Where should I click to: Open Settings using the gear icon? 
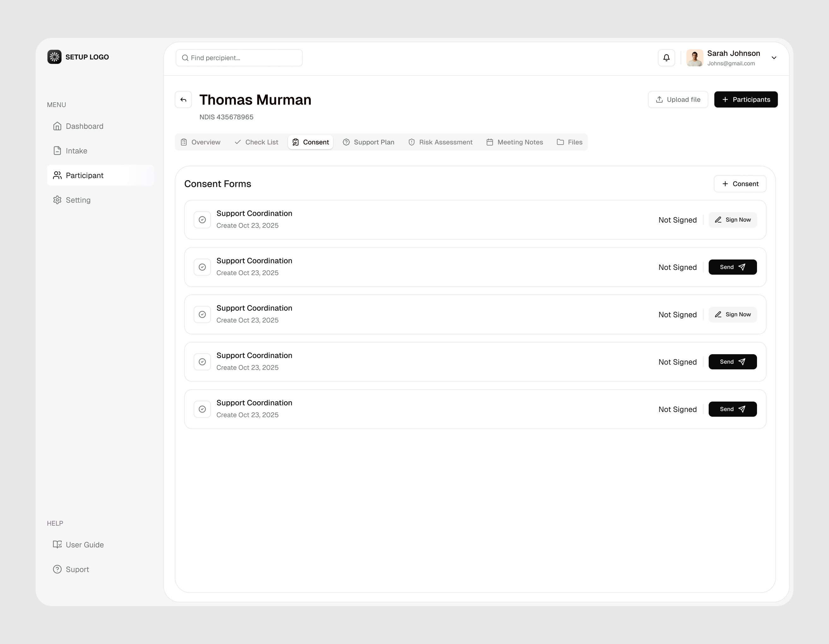click(57, 200)
